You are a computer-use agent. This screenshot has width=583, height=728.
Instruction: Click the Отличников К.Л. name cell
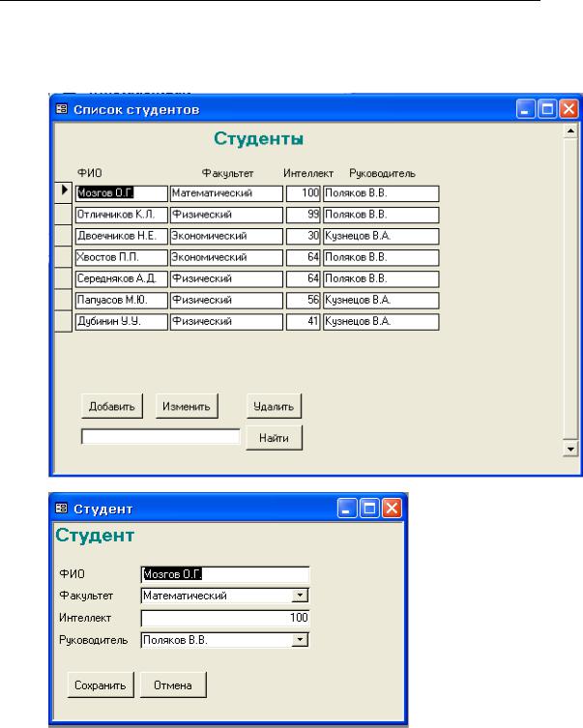121,215
